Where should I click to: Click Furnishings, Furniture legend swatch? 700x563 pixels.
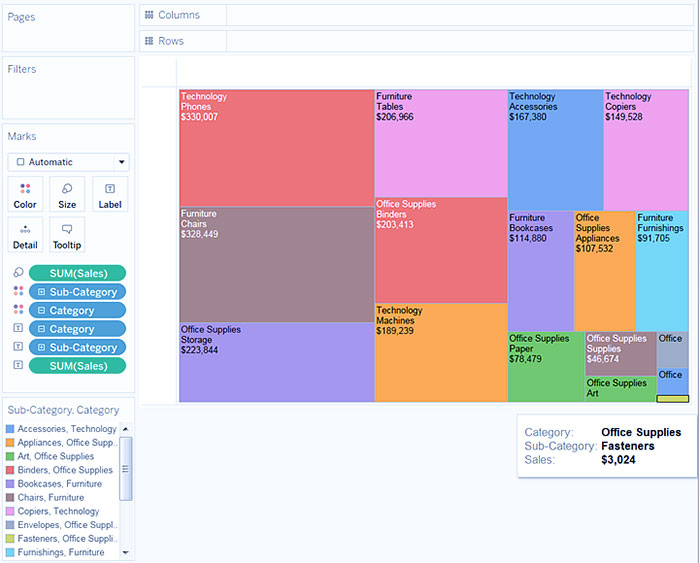click(x=10, y=553)
